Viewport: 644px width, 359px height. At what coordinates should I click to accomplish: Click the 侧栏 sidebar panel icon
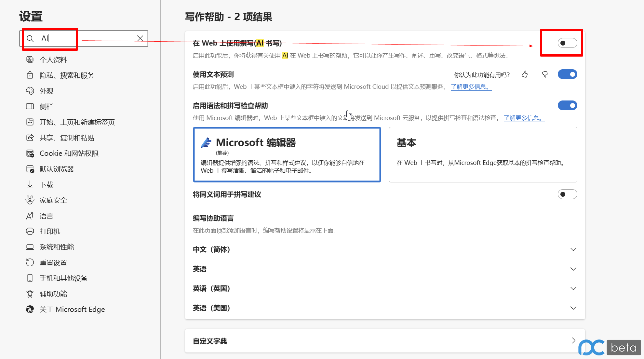coord(30,106)
